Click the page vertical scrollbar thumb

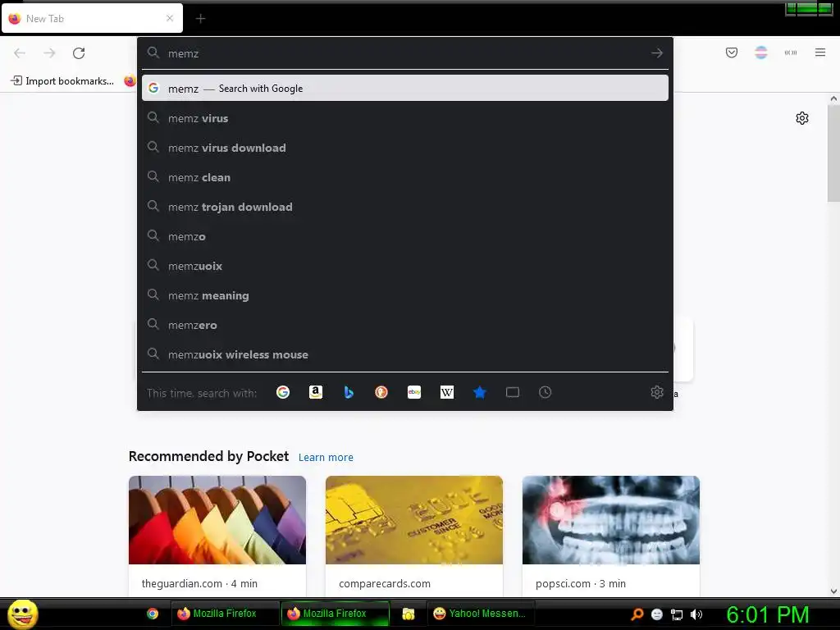(x=833, y=153)
